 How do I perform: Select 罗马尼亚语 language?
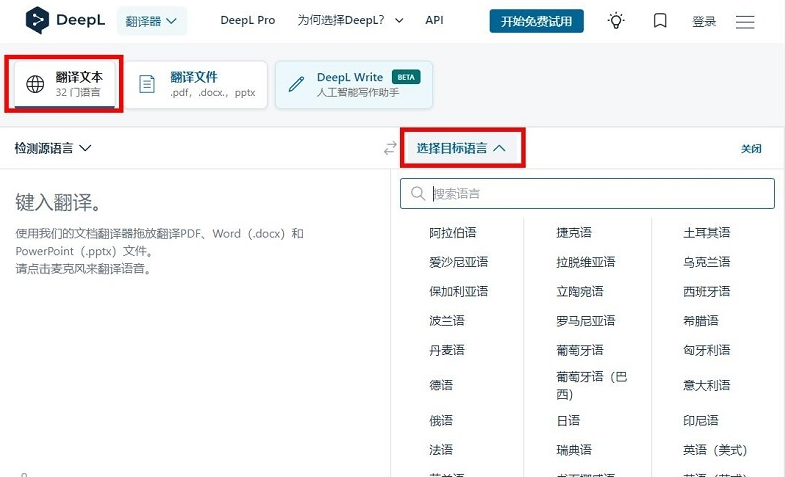coord(585,320)
